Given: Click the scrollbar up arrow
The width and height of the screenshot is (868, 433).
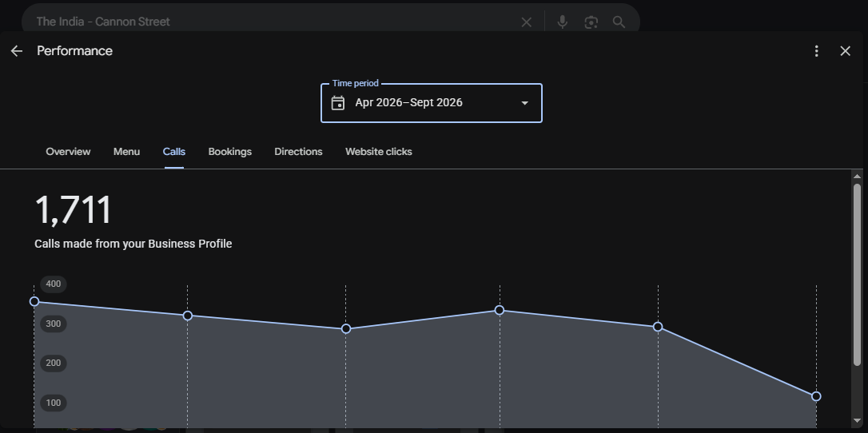Looking at the screenshot, I should (857, 177).
